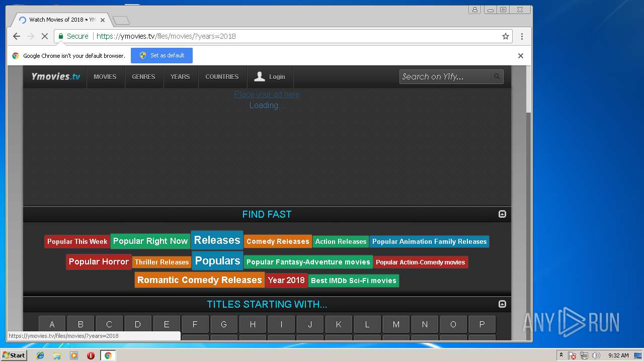Filter titles starting with G

tap(224, 324)
